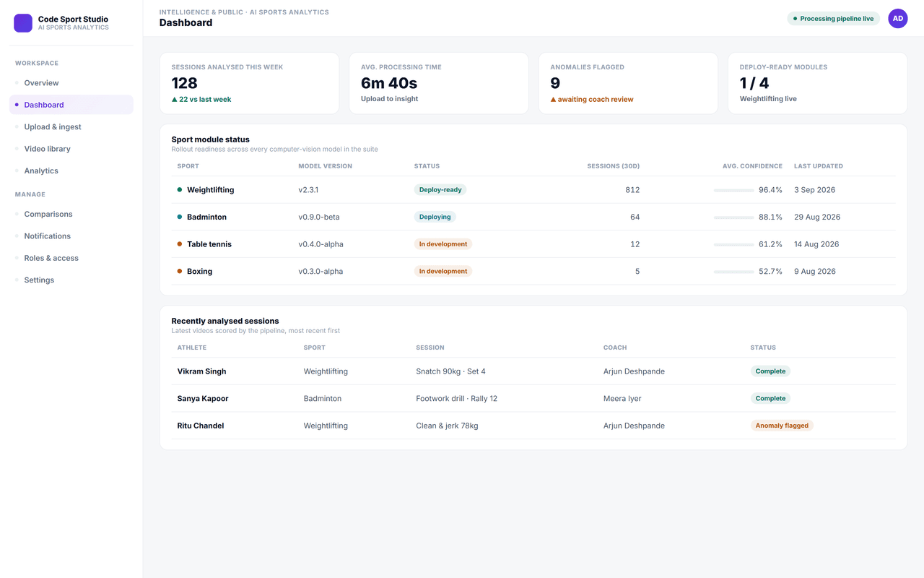Open Upload & ingest page

71,127
